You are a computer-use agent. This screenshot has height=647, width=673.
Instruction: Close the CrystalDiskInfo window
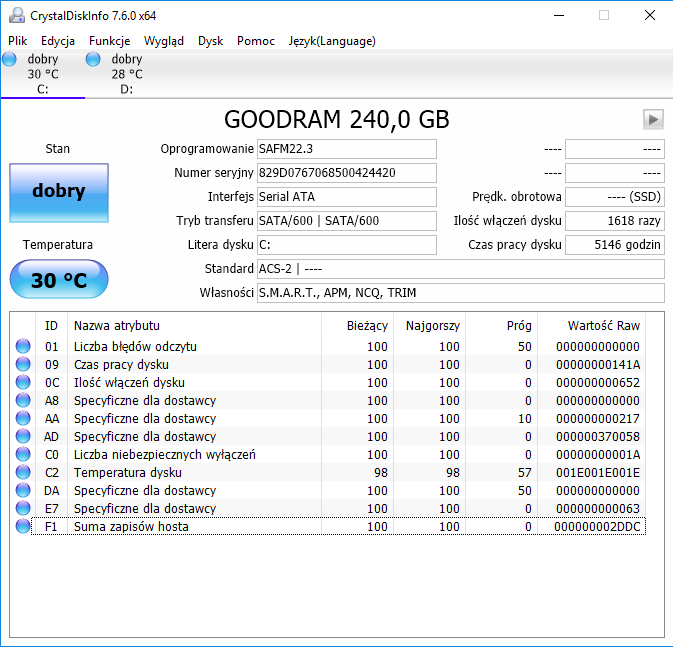click(650, 15)
